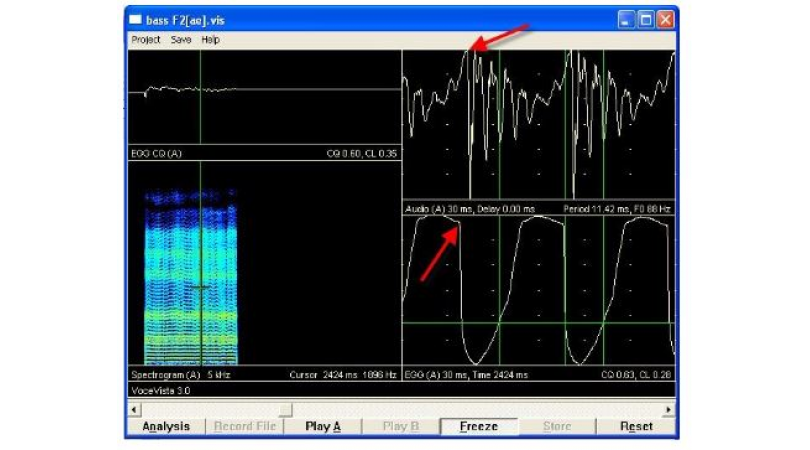Viewport: 810px width, 450px height.
Task: Click the right arrow of horizontal scrollbar
Action: point(669,409)
